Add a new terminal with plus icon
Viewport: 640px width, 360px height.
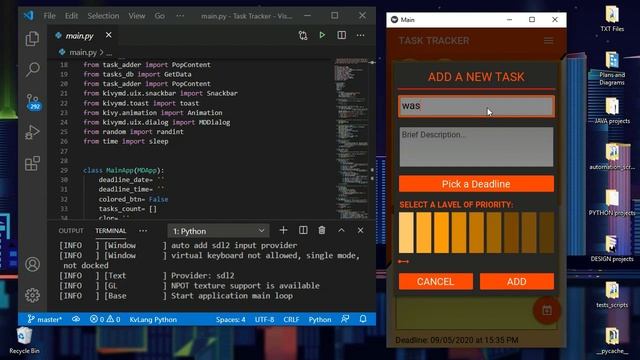[283, 231]
